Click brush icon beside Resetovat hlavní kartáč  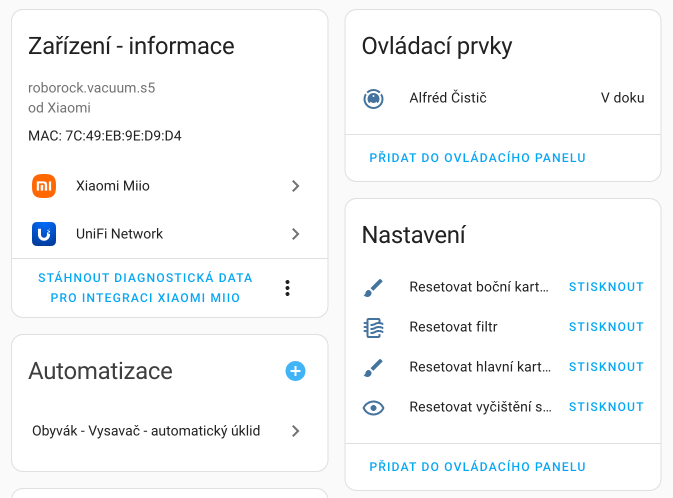(x=373, y=367)
